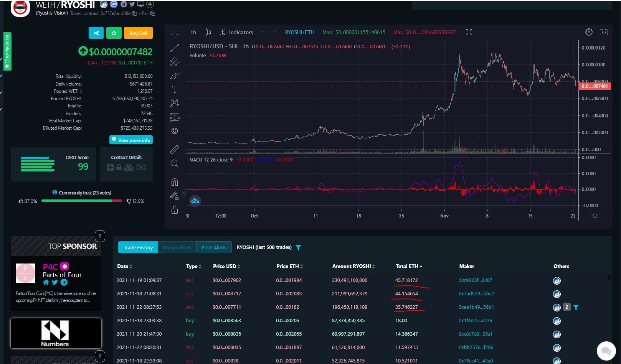Open the Twitter link beside RYOSHI title
The height and width of the screenshot is (364, 621).
[132, 4]
